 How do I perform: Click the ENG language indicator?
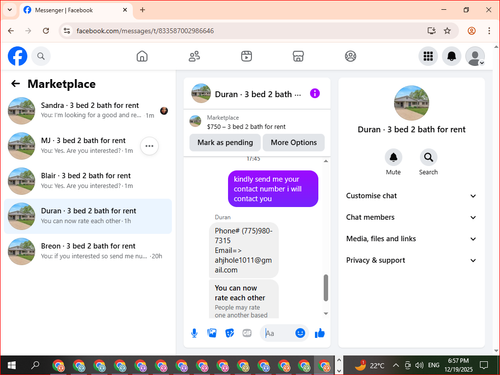pos(433,365)
